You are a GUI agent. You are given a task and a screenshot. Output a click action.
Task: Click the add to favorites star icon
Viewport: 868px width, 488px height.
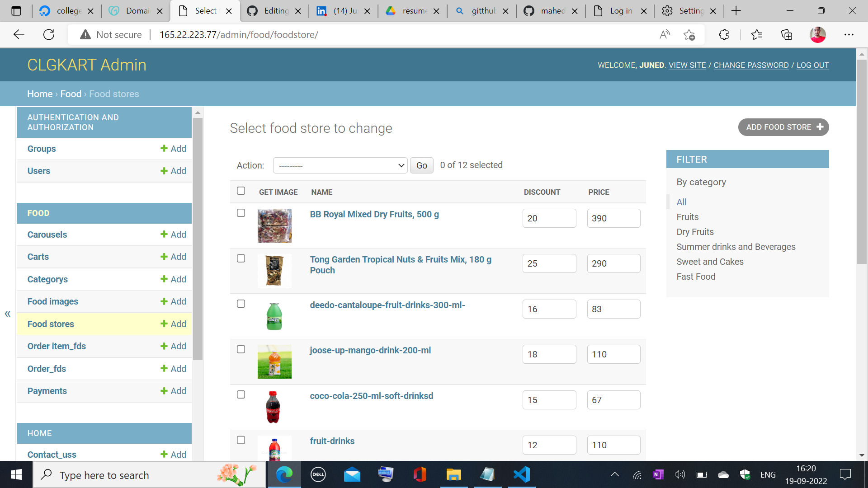point(689,35)
